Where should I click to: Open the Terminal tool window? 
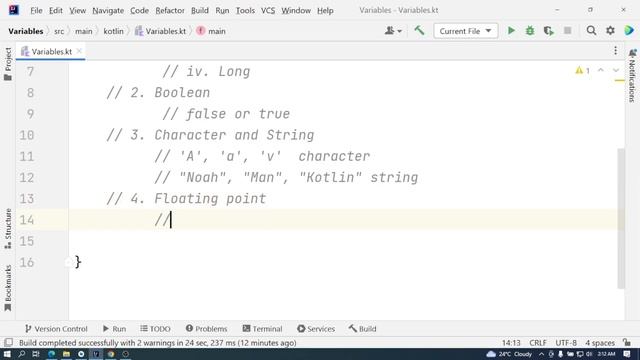coord(262,329)
